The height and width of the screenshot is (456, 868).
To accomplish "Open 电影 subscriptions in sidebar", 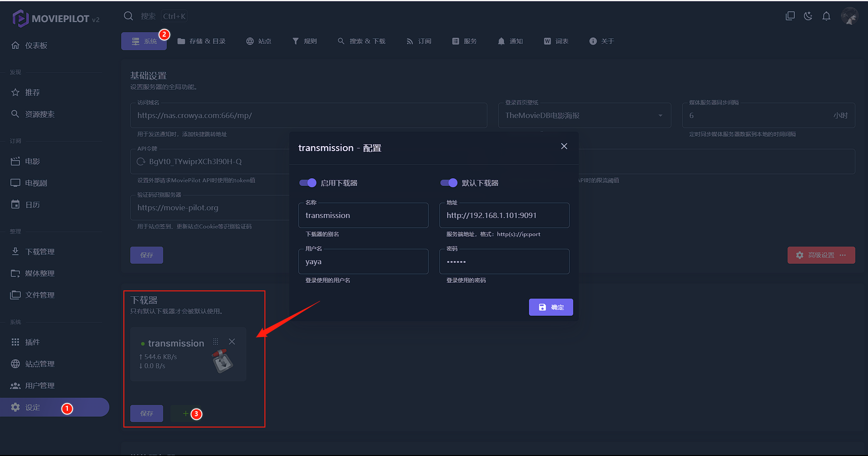I will 54,161.
